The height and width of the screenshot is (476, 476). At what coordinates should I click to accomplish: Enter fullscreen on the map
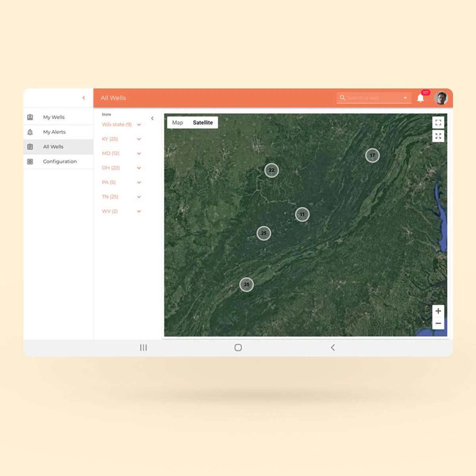438,122
